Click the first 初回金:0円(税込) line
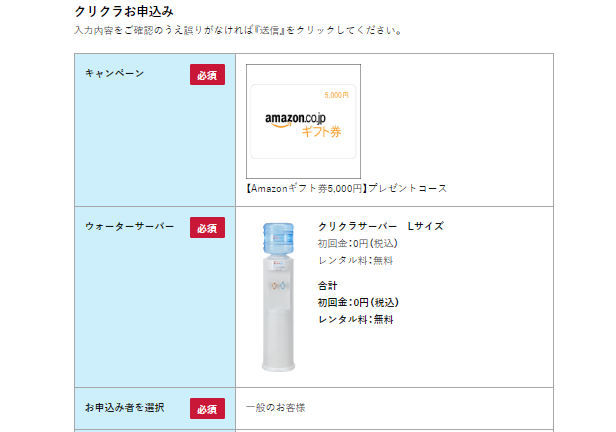616x432 pixels. (358, 243)
